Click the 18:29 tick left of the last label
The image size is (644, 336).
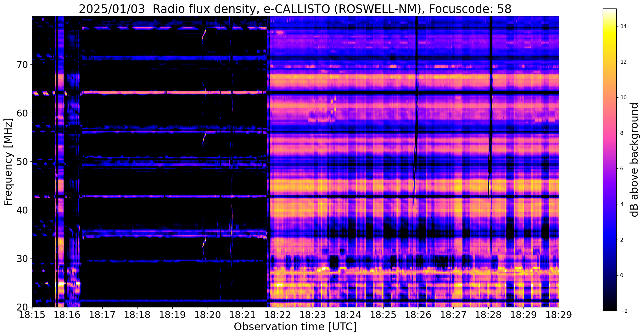point(524,315)
